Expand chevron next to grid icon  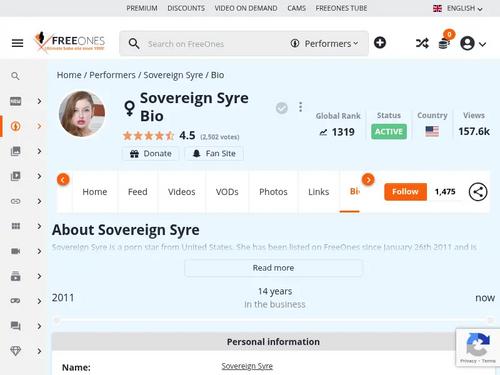(x=39, y=226)
